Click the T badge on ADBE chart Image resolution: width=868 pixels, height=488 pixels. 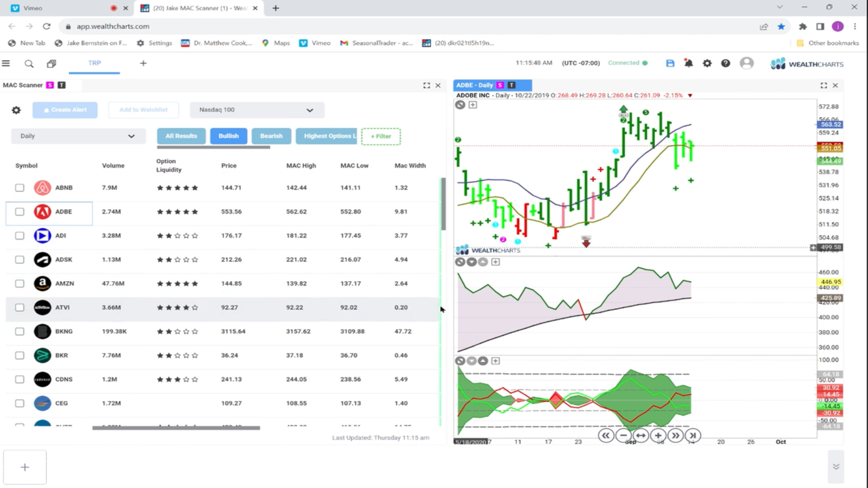[x=511, y=85]
